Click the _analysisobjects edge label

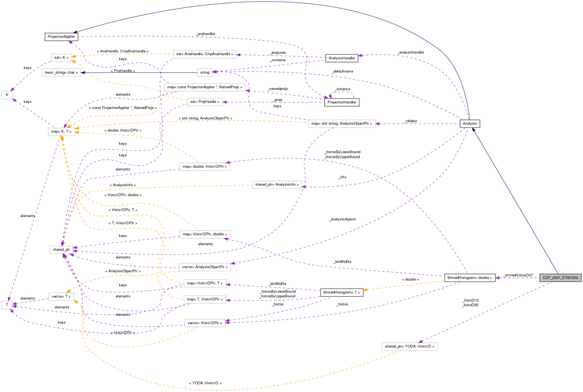coord(343,219)
